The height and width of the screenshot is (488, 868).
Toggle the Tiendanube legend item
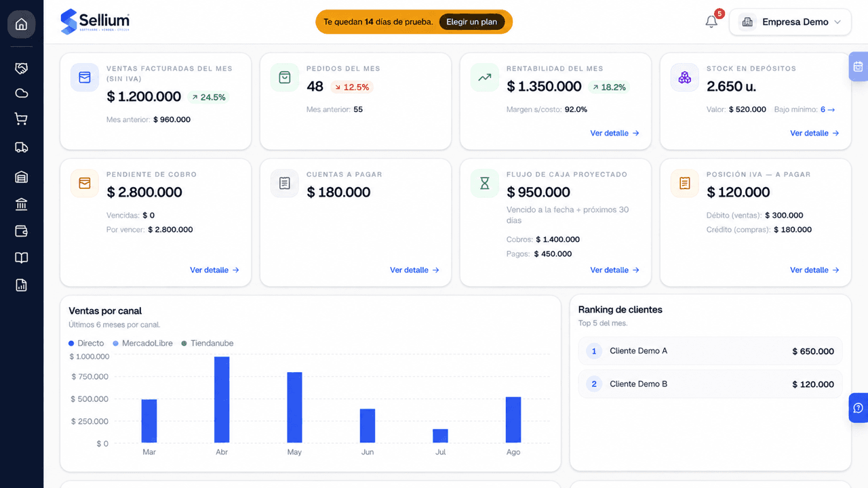tap(207, 344)
